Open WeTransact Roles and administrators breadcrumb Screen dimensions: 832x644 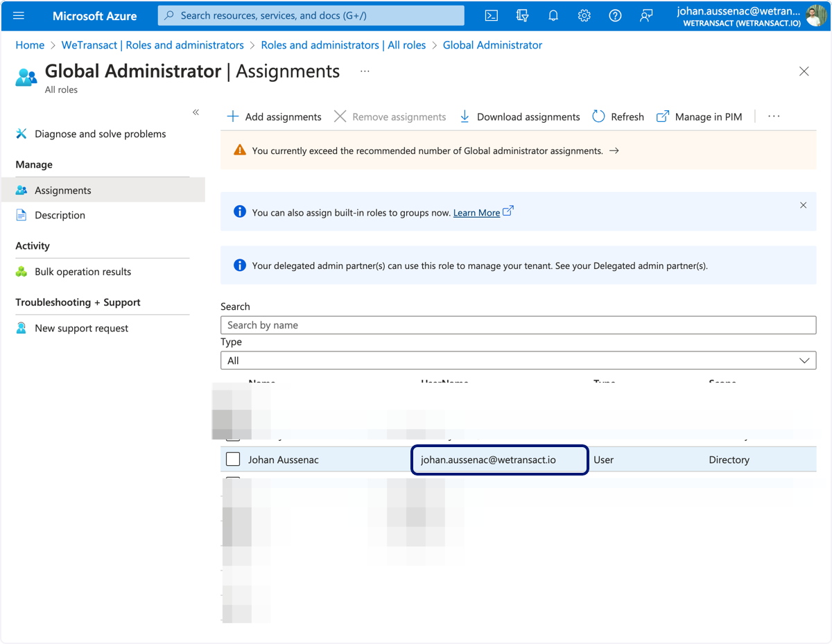coord(153,45)
